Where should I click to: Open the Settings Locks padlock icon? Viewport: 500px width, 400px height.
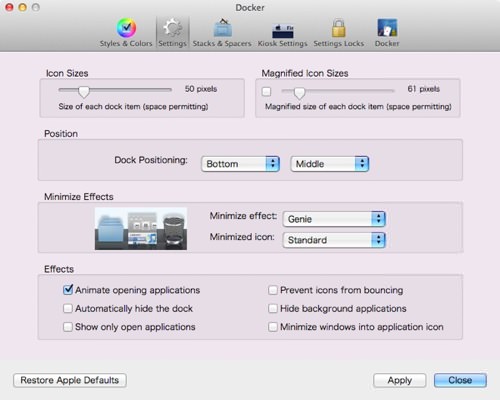pos(338,28)
